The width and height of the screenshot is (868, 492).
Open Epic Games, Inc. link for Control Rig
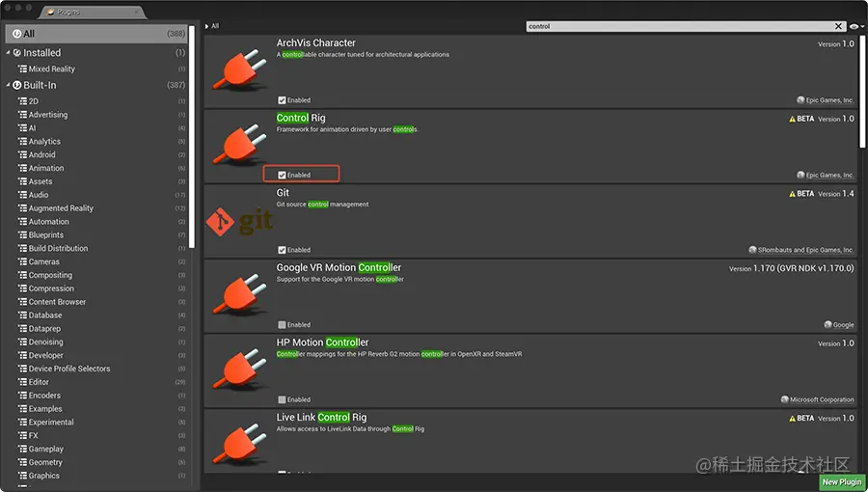[829, 175]
